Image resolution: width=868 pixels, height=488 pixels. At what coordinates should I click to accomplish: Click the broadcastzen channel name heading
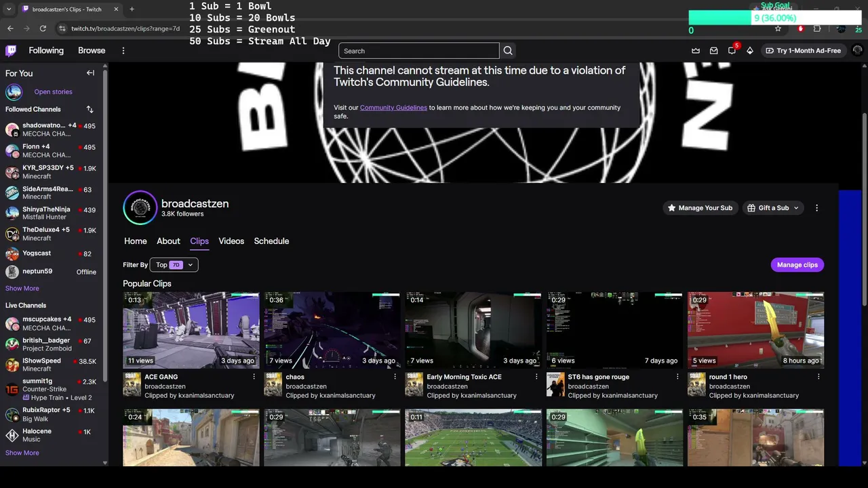[x=195, y=203]
